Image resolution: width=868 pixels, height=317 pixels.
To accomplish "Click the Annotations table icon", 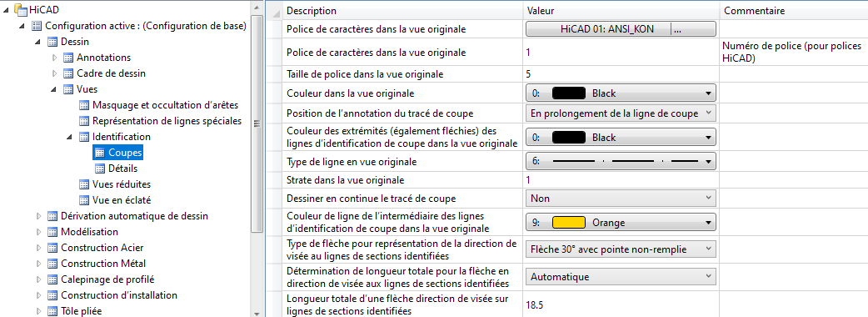I will click(x=68, y=58).
